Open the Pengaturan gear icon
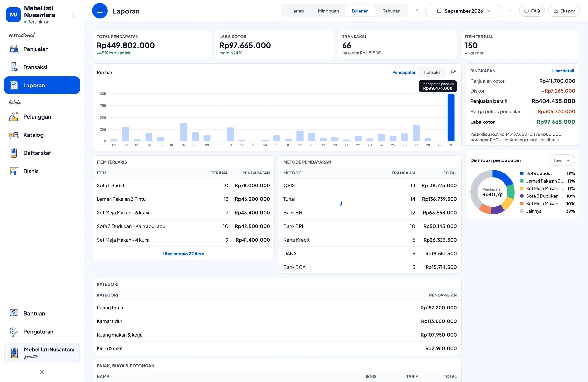The height and width of the screenshot is (382, 588). coord(13,332)
